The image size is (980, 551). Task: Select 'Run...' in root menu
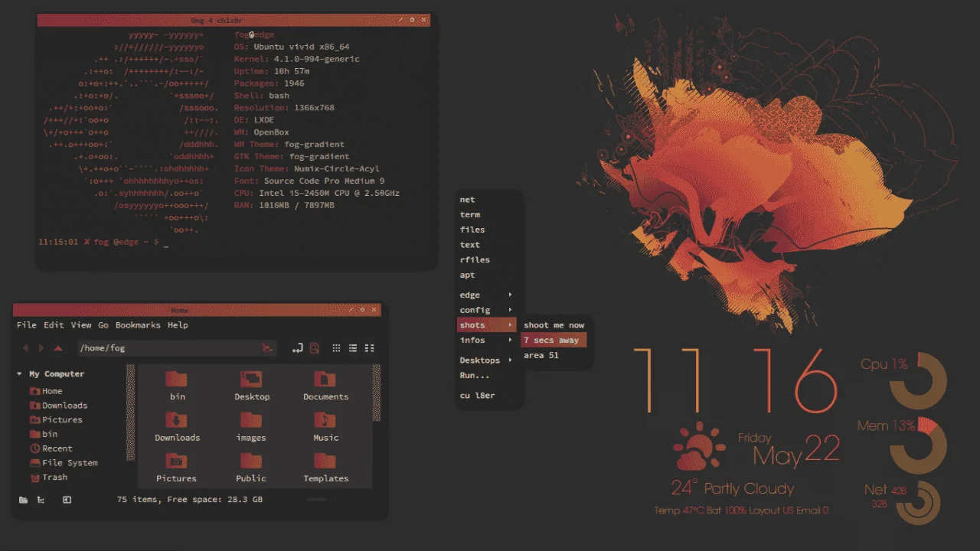(x=486, y=375)
